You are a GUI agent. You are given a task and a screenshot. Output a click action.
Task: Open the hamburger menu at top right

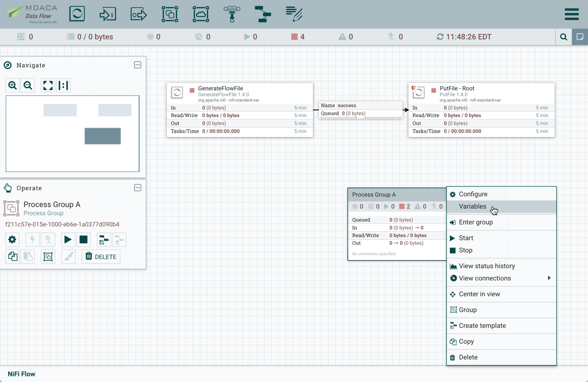point(571,14)
